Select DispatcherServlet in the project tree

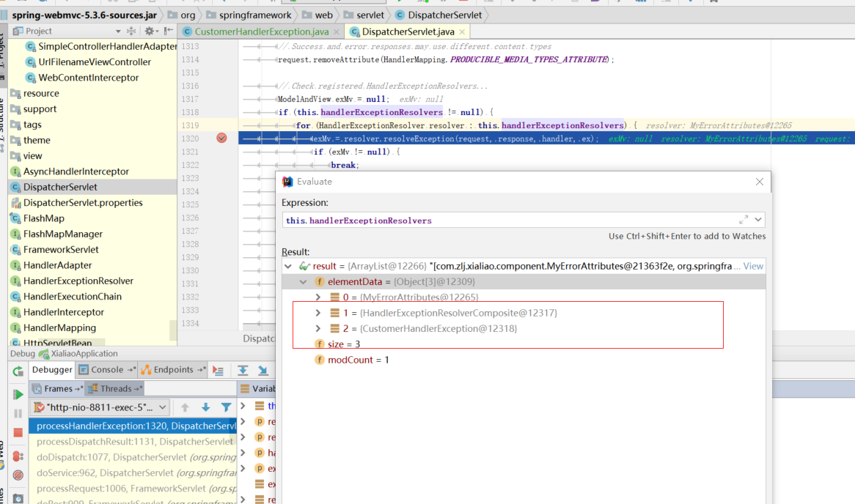[60, 187]
